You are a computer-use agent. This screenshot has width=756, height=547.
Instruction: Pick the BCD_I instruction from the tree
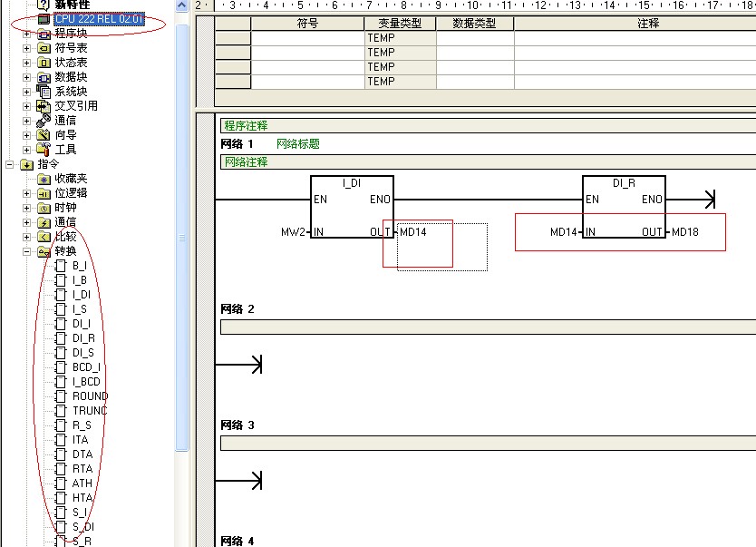[86, 367]
